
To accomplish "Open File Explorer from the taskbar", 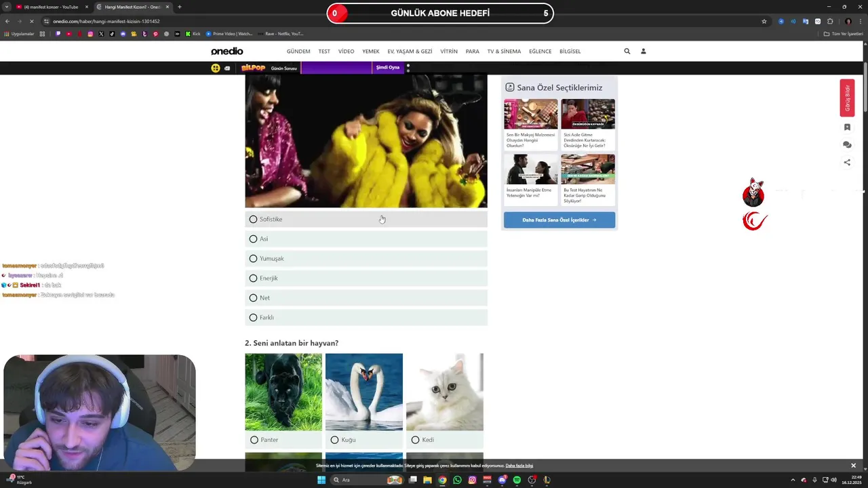I will [427, 480].
